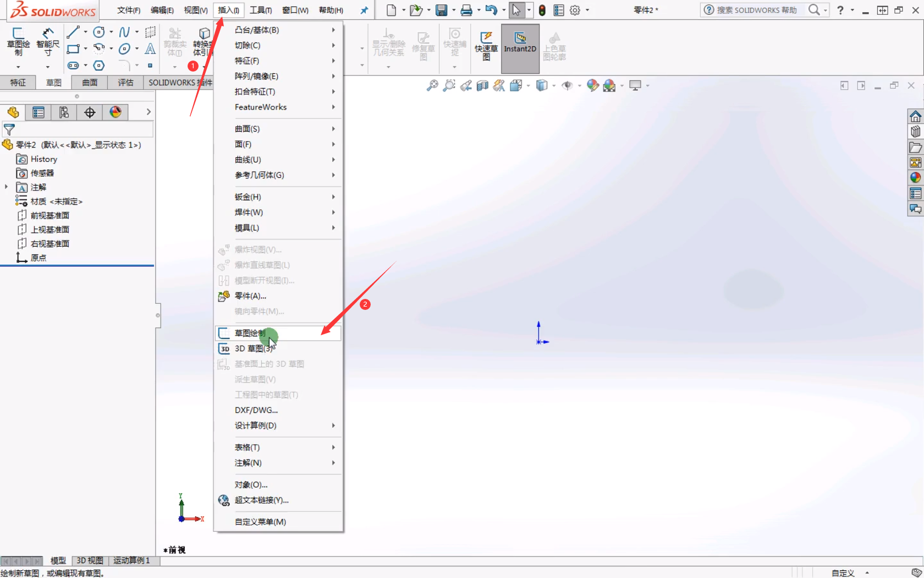Image resolution: width=924 pixels, height=578 pixels.
Task: Click the Undo icon
Action: click(x=491, y=10)
